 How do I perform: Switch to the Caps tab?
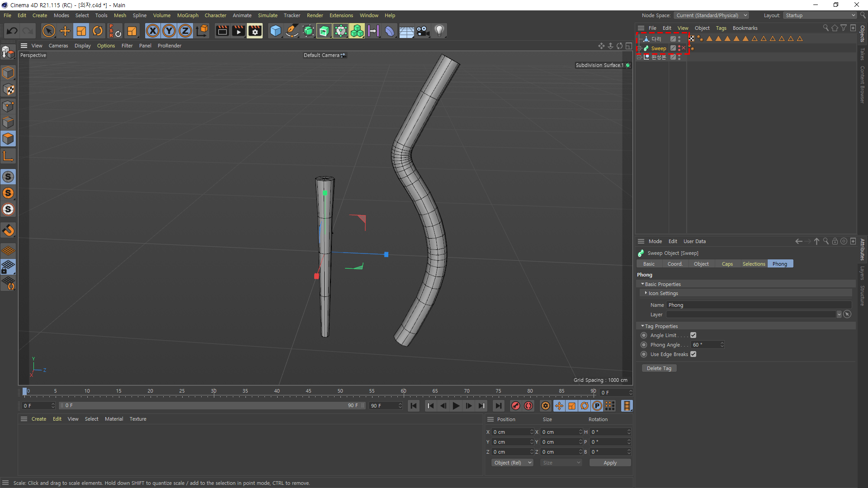tap(727, 264)
